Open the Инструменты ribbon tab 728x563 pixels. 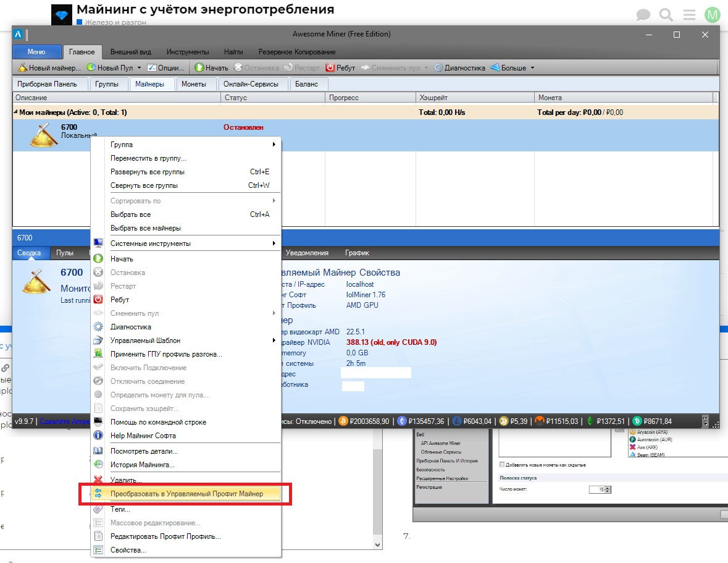click(188, 52)
